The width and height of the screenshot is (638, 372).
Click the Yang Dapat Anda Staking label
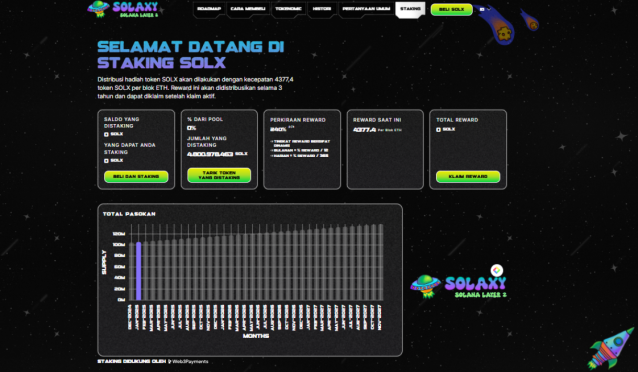129,148
